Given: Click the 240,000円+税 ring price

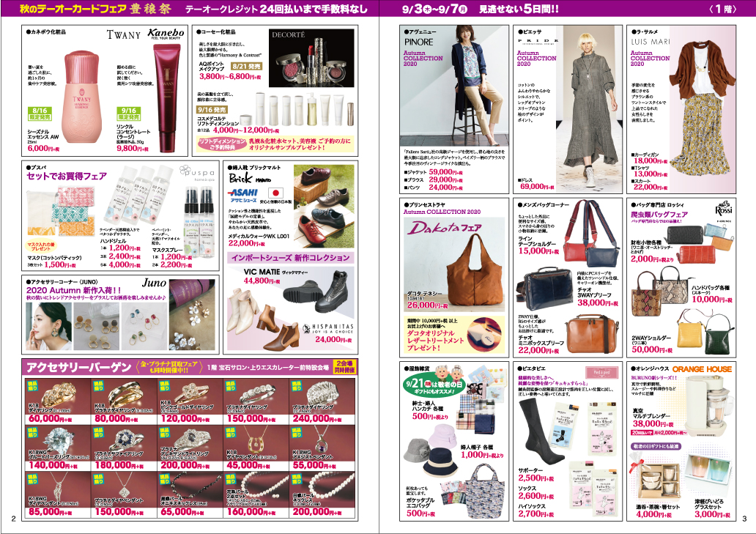Looking at the screenshot, I should (x=317, y=419).
